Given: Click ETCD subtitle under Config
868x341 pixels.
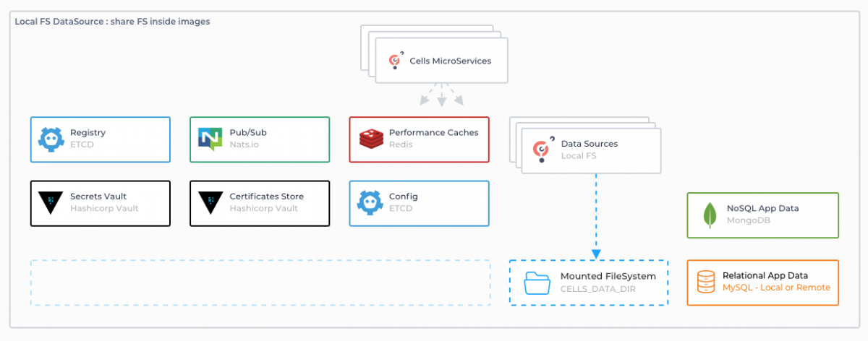Looking at the screenshot, I should [401, 209].
